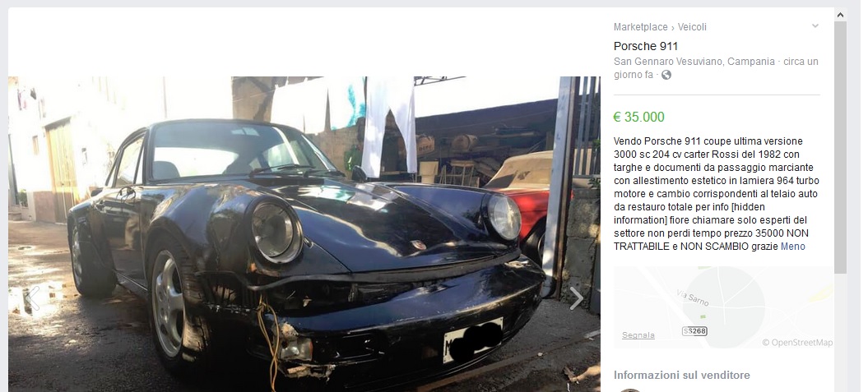Report listing via Segnala link

[638, 335]
